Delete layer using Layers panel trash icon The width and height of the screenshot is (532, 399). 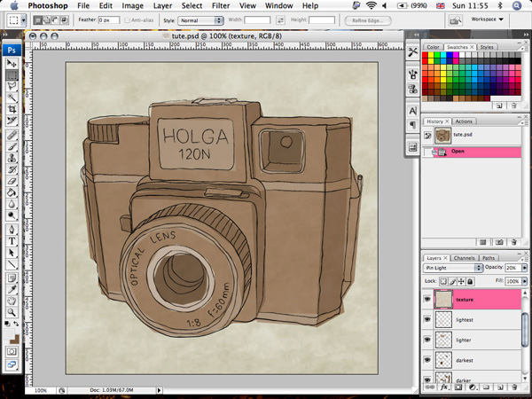(514, 387)
